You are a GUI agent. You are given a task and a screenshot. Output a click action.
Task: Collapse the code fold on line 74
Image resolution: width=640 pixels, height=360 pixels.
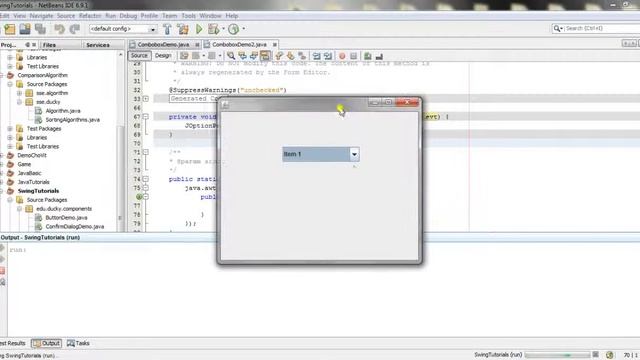[x=146, y=179]
